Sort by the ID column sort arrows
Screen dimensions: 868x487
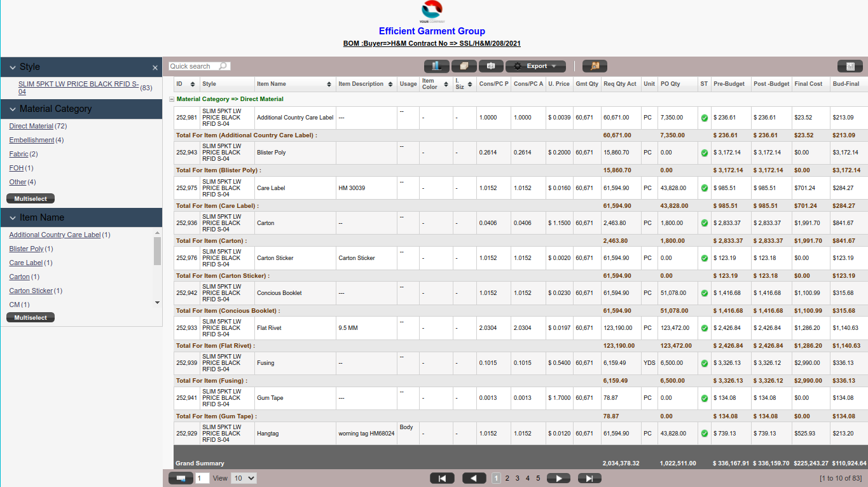(x=193, y=84)
